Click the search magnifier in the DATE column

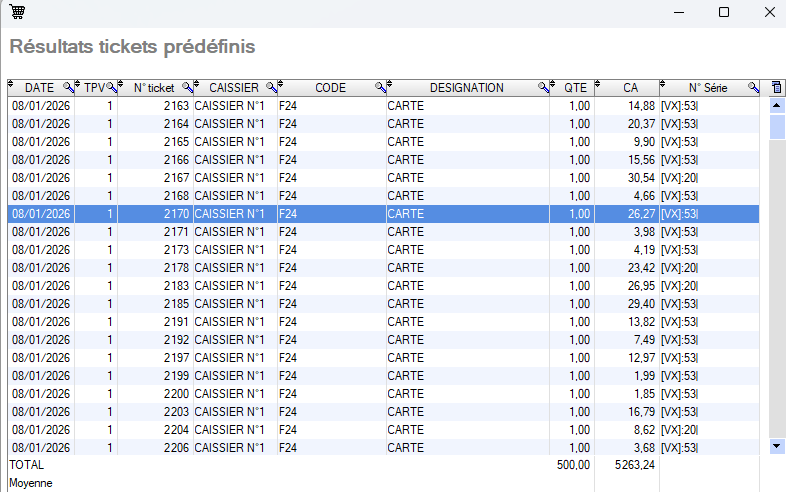[68, 88]
